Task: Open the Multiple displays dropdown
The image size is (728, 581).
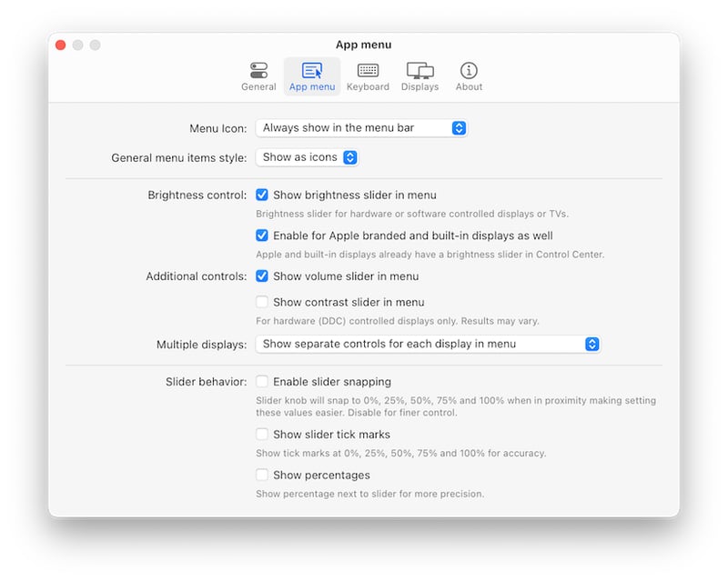Action: pos(428,344)
